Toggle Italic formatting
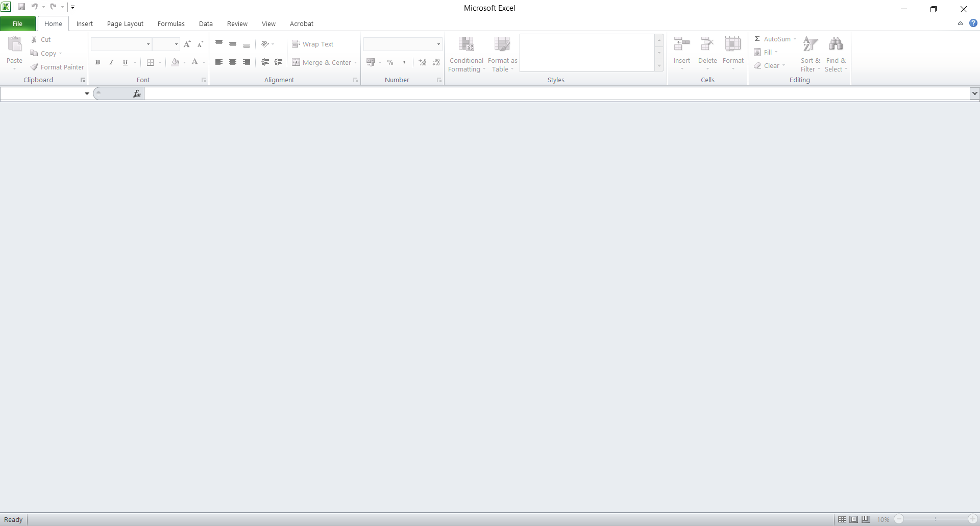This screenshot has height=526, width=980. [111, 62]
